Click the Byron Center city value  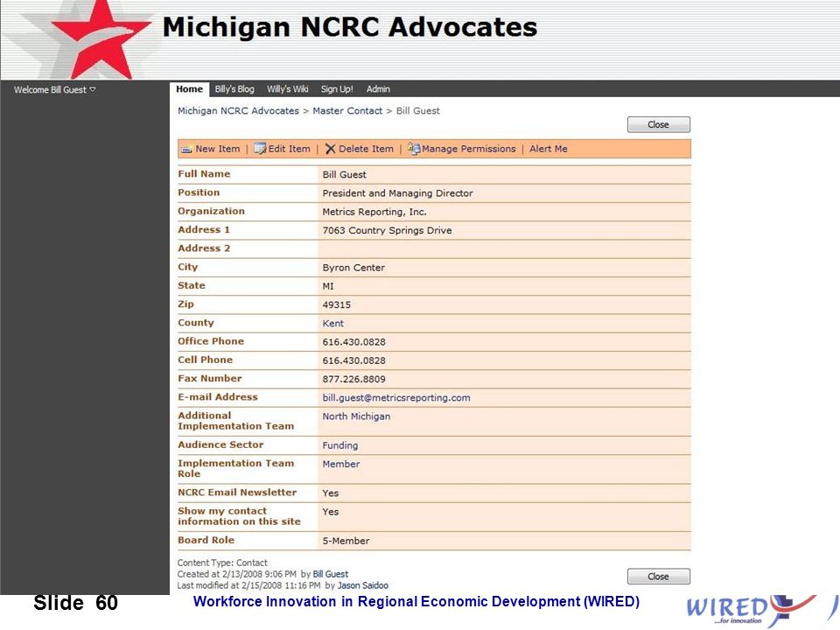[353, 268]
